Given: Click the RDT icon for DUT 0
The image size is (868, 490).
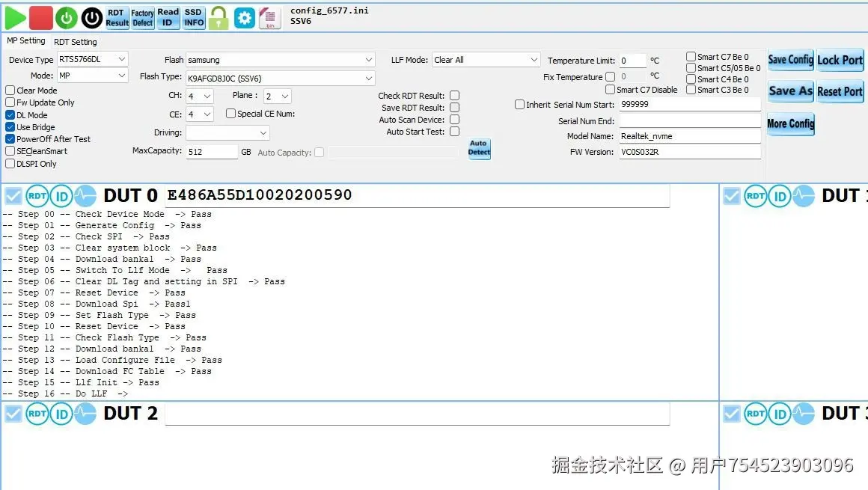Looking at the screenshot, I should click(37, 196).
